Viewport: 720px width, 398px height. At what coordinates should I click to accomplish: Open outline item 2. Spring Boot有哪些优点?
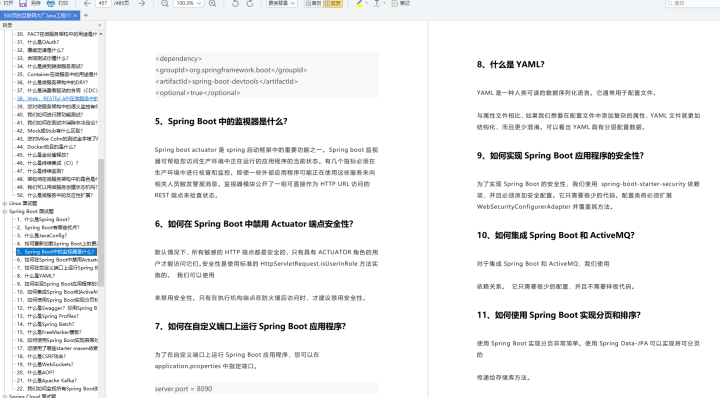(x=48, y=227)
